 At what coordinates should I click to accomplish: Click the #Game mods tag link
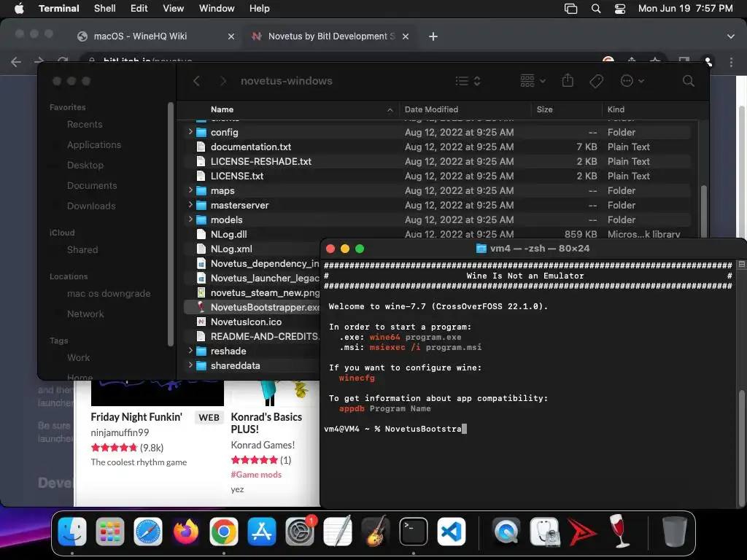[256, 474]
